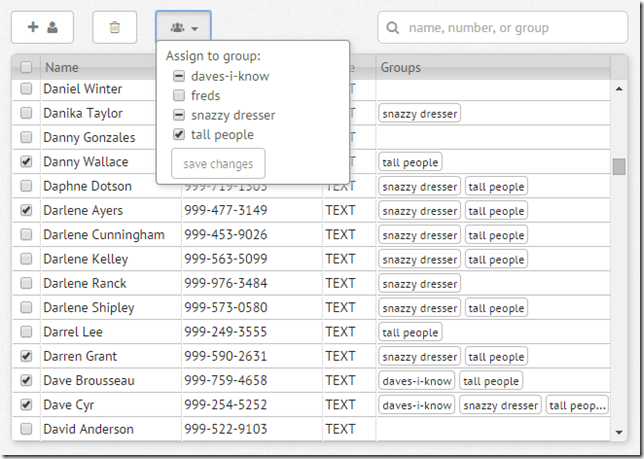
Task: Click phone number 999-249-3555
Action: pos(225,332)
